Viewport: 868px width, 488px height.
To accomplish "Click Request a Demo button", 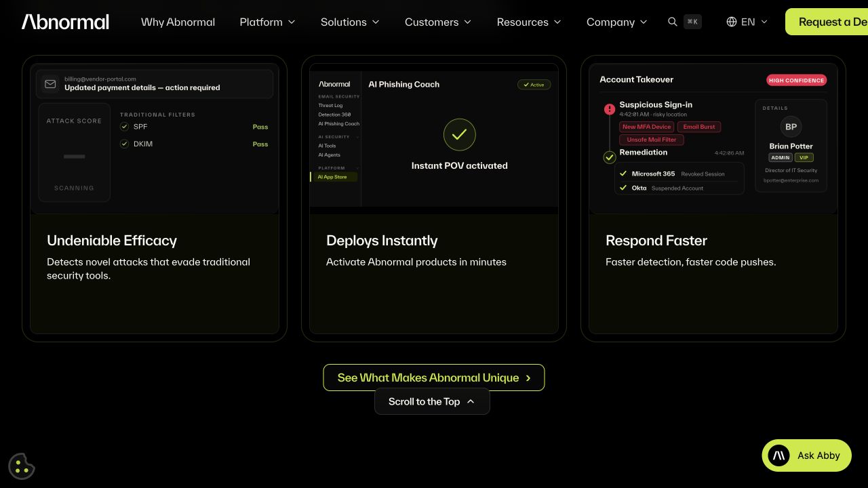I will [827, 22].
